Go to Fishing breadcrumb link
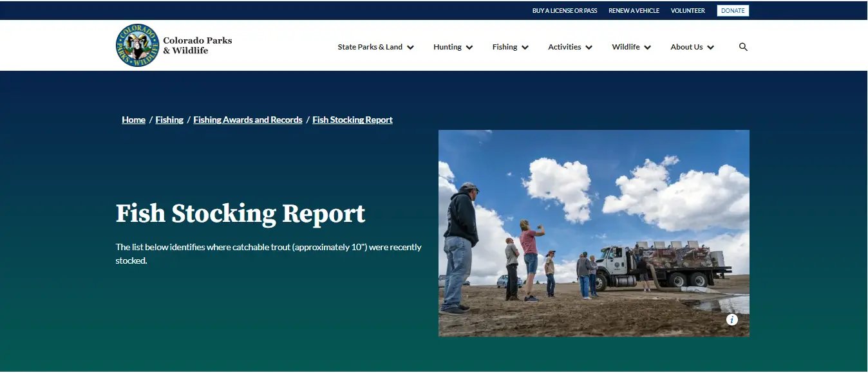This screenshot has height=373, width=868. point(169,120)
